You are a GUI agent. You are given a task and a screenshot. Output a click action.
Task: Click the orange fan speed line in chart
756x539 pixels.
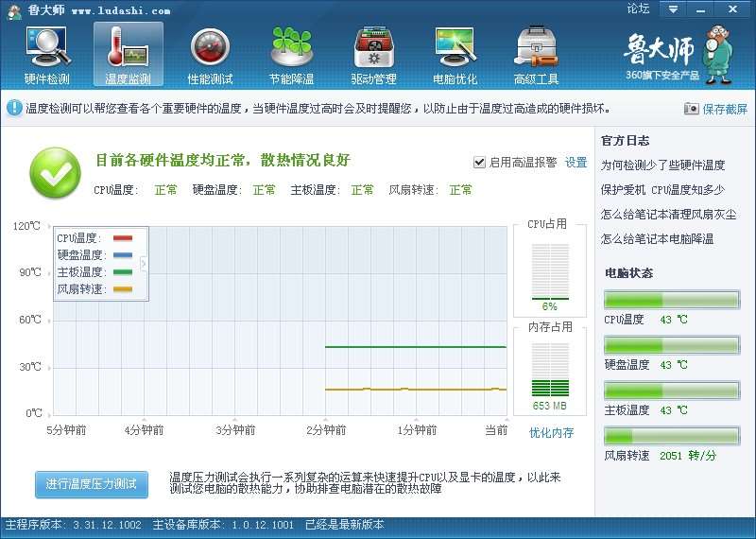point(416,389)
